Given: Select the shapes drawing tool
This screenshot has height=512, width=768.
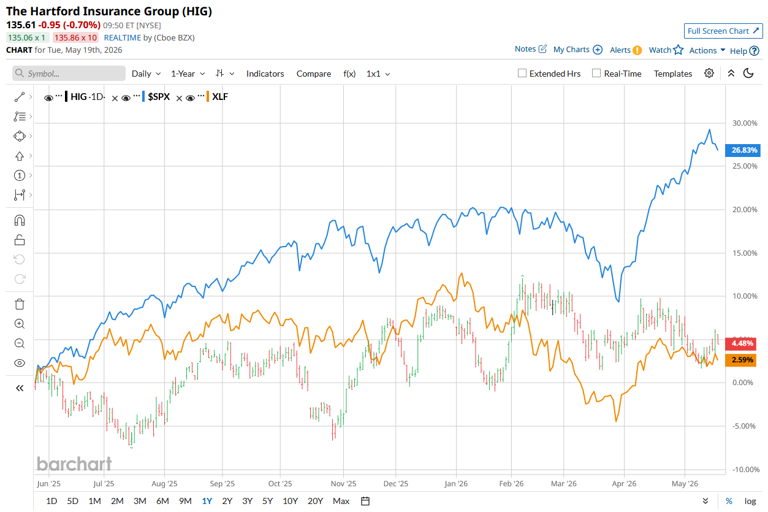Looking at the screenshot, I should point(19,136).
